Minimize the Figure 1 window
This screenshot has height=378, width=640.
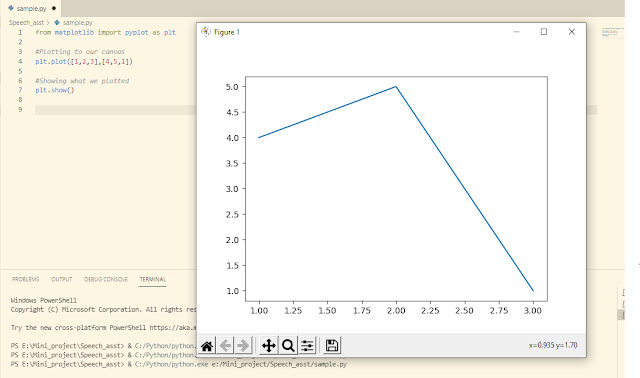pos(516,32)
